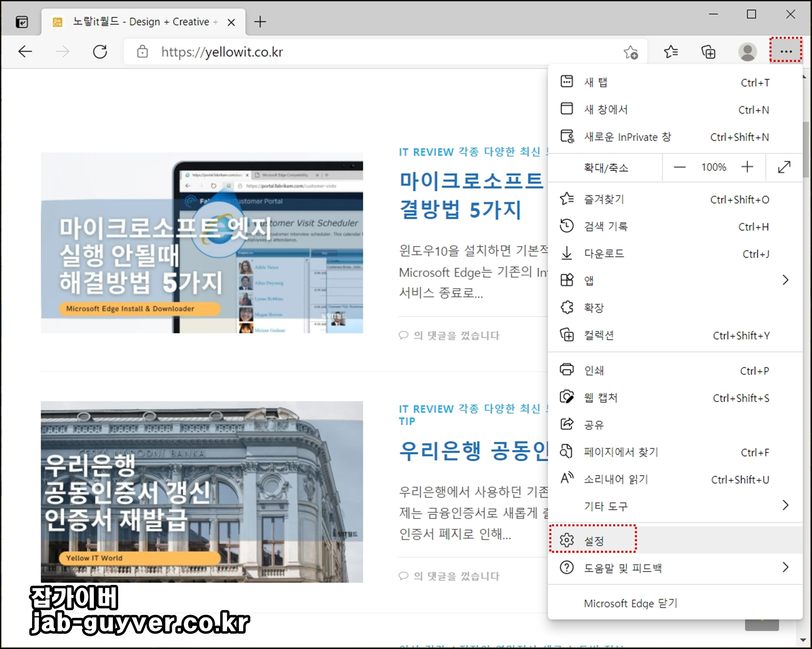Open 새로운 InPrivate 창 from the menu
This screenshot has width=812, height=649.
click(675, 137)
